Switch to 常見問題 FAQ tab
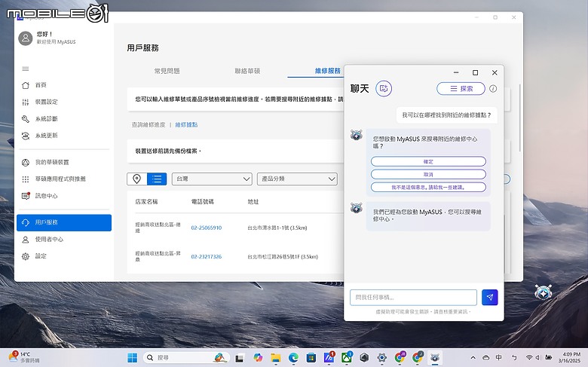Screen dimensions: 588x367 tap(167, 71)
